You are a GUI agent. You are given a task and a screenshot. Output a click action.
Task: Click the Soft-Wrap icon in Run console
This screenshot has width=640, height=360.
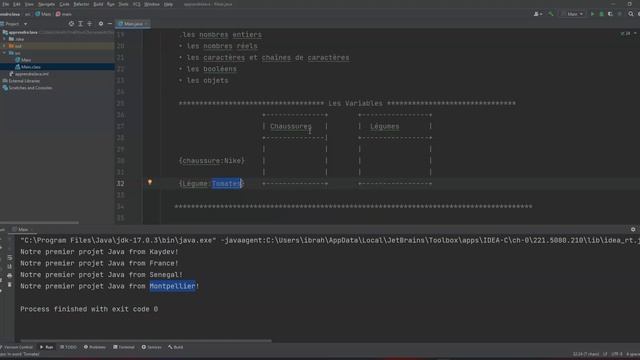click(x=10, y=258)
